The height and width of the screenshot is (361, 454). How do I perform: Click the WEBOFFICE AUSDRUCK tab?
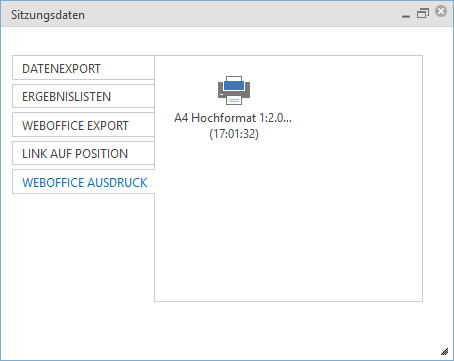(83, 182)
